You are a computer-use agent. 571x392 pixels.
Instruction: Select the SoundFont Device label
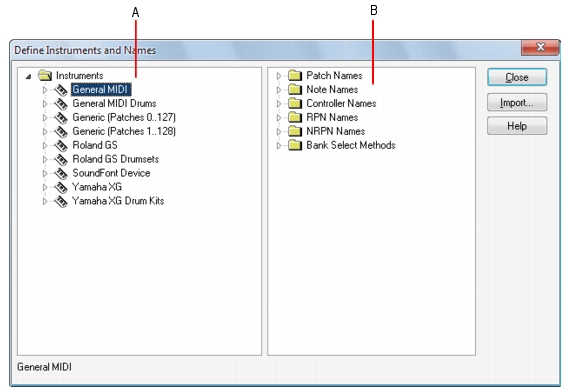pos(111,173)
